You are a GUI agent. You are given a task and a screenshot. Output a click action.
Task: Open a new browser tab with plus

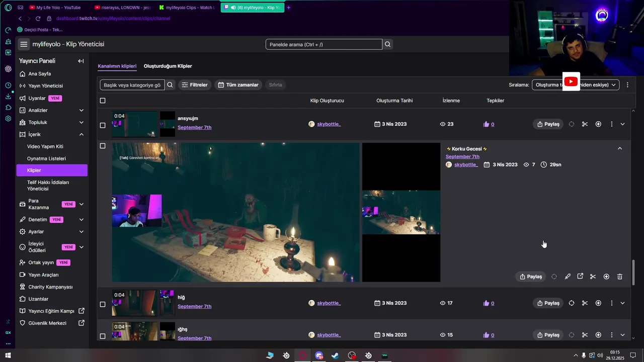tap(288, 8)
